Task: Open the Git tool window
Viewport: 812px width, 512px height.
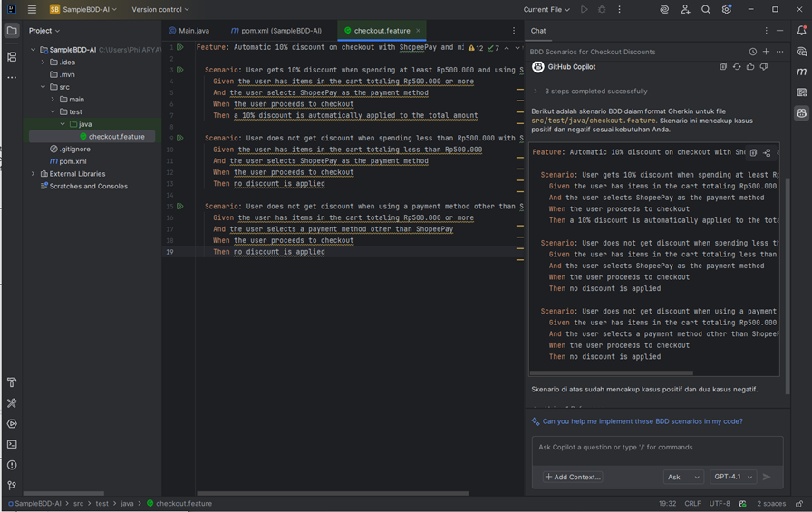Action: click(x=12, y=486)
